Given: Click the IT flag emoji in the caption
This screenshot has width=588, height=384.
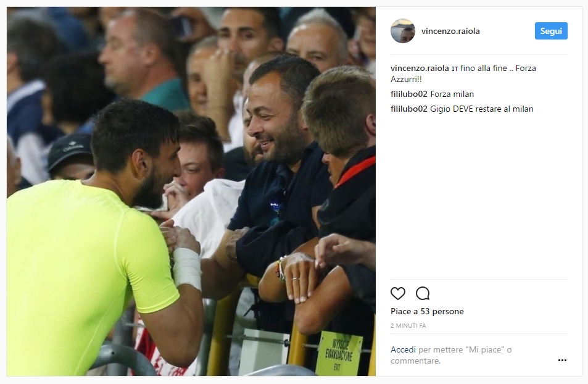Looking at the screenshot, I should click(455, 69).
